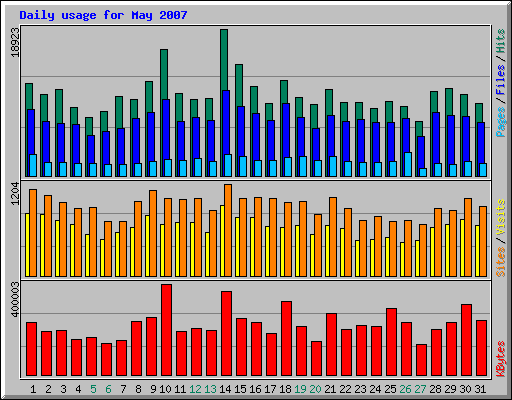Select day label 16 on the x-axis
512x400 pixels.
coord(255,389)
